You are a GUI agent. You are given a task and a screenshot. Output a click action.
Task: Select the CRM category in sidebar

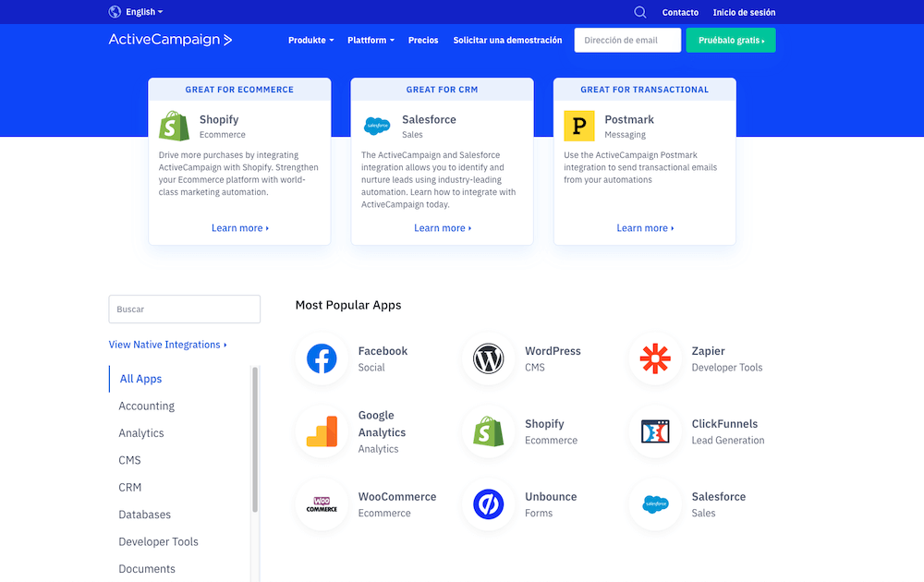point(130,487)
